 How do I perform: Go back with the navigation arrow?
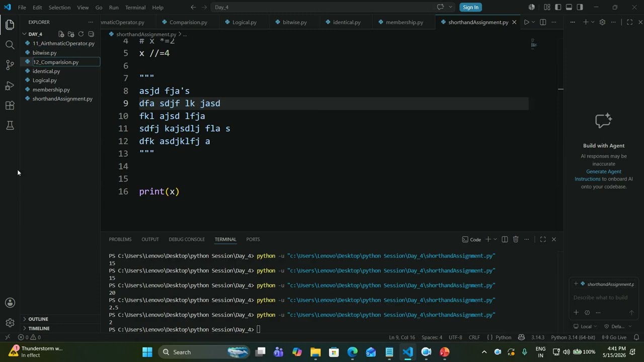[x=193, y=7]
